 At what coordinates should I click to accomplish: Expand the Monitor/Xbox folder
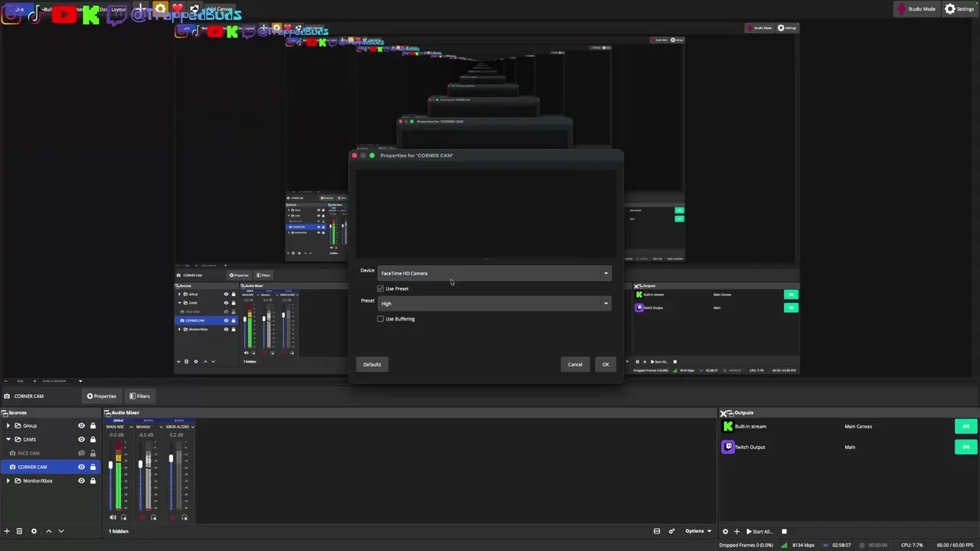[x=8, y=481]
